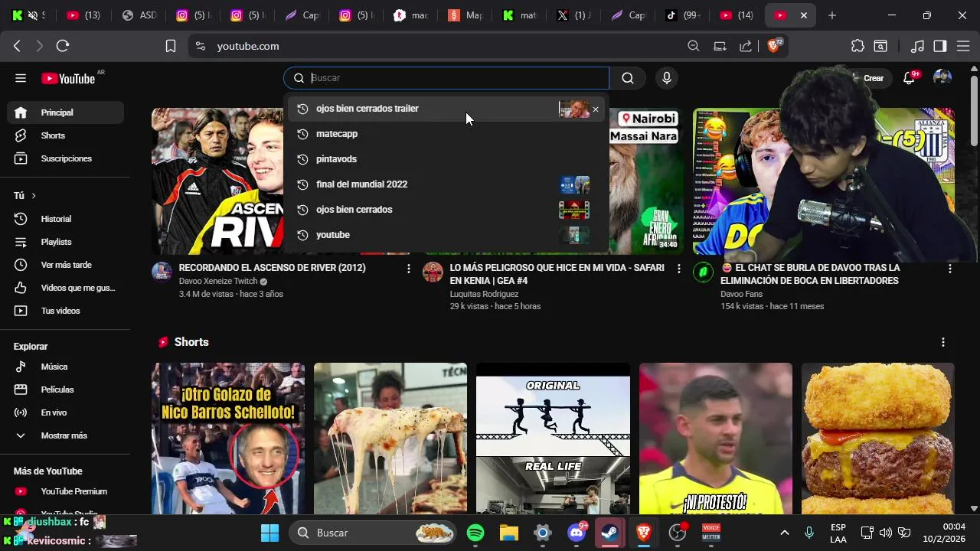Open Steam from taskbar
Image resolution: width=980 pixels, height=551 pixels.
(610, 533)
